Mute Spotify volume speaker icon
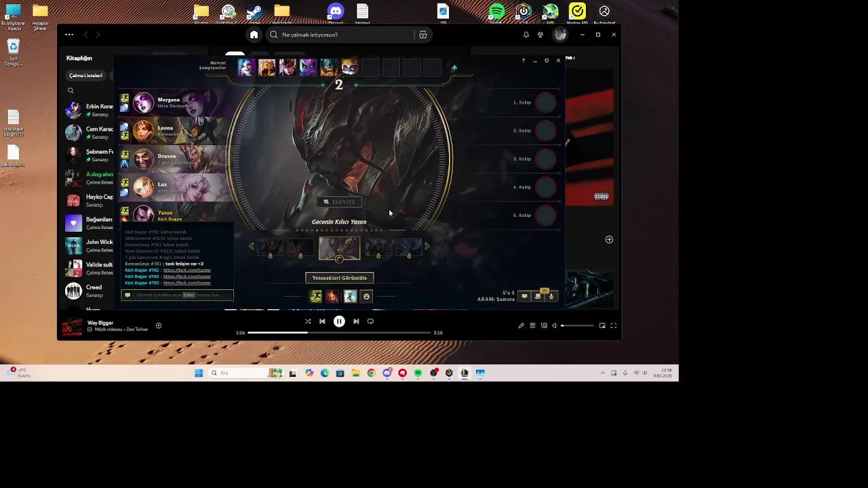 tap(554, 325)
